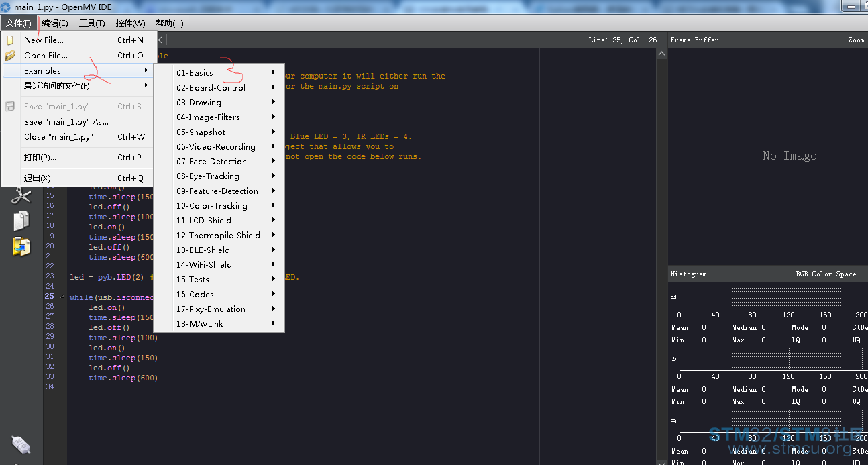Viewport: 868px width, 465px height.
Task: Click the editor scrollbar up arrow
Action: 660,52
